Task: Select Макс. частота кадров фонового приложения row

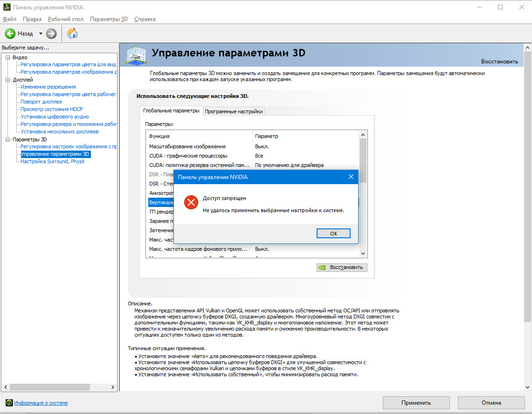Action: coord(253,249)
